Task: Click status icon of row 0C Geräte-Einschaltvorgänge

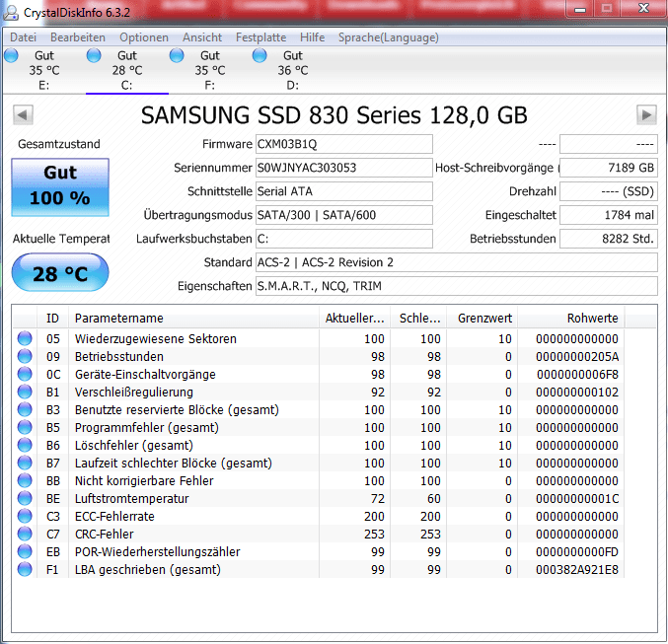Action: pyautogui.click(x=25, y=374)
